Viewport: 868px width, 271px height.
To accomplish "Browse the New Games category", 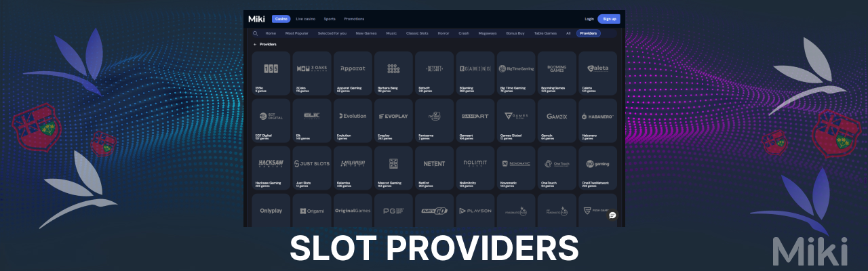I will click(x=366, y=33).
